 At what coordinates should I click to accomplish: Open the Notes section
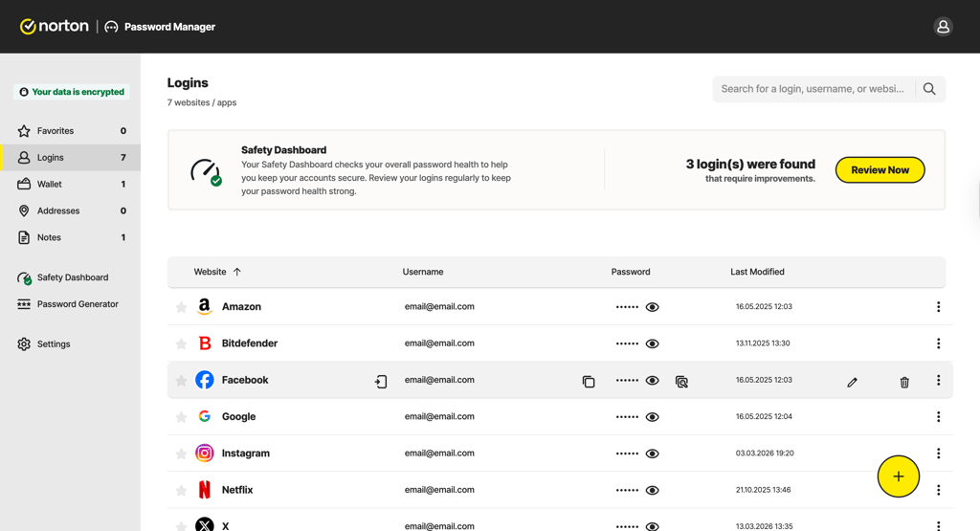[x=71, y=237]
